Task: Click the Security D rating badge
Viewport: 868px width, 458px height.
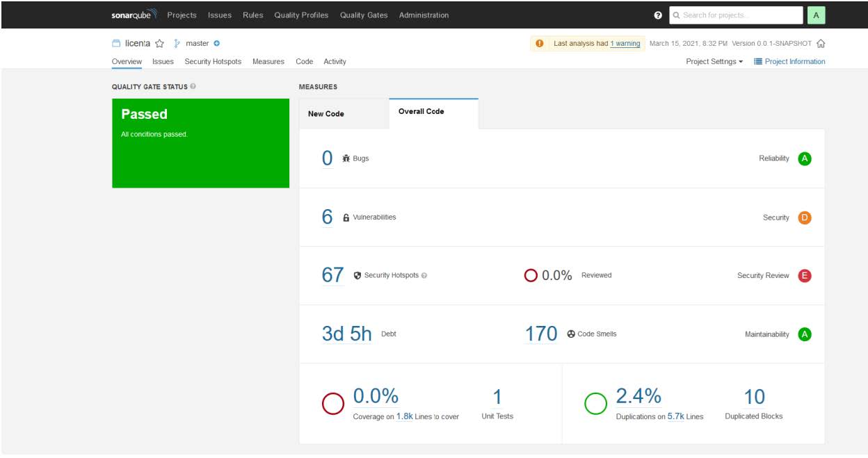Action: (x=805, y=218)
